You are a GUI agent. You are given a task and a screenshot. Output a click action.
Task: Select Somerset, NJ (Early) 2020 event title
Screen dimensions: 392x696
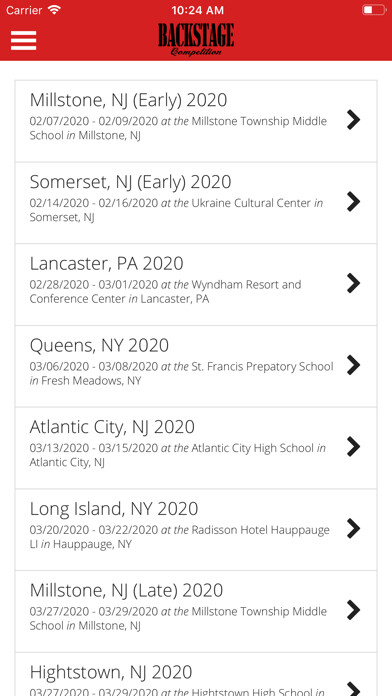point(131,182)
